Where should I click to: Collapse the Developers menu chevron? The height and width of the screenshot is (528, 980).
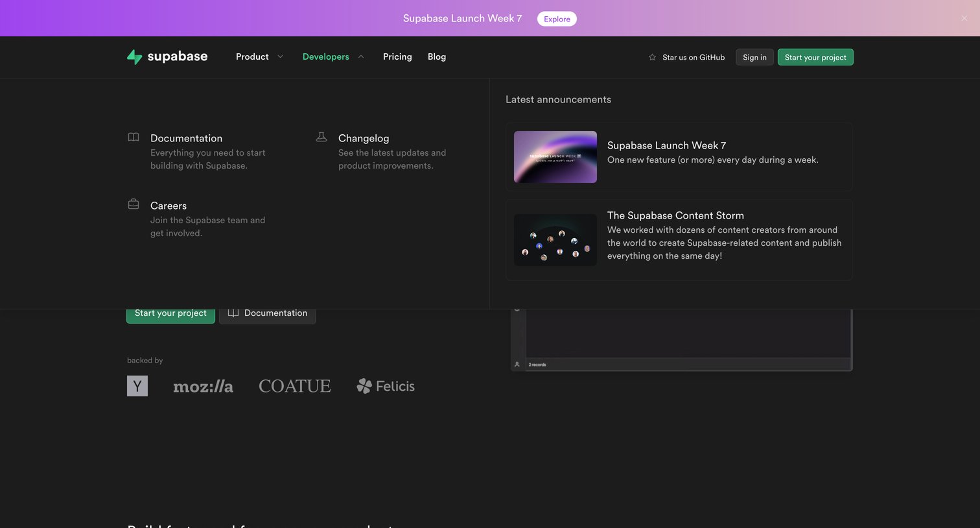[x=361, y=56]
